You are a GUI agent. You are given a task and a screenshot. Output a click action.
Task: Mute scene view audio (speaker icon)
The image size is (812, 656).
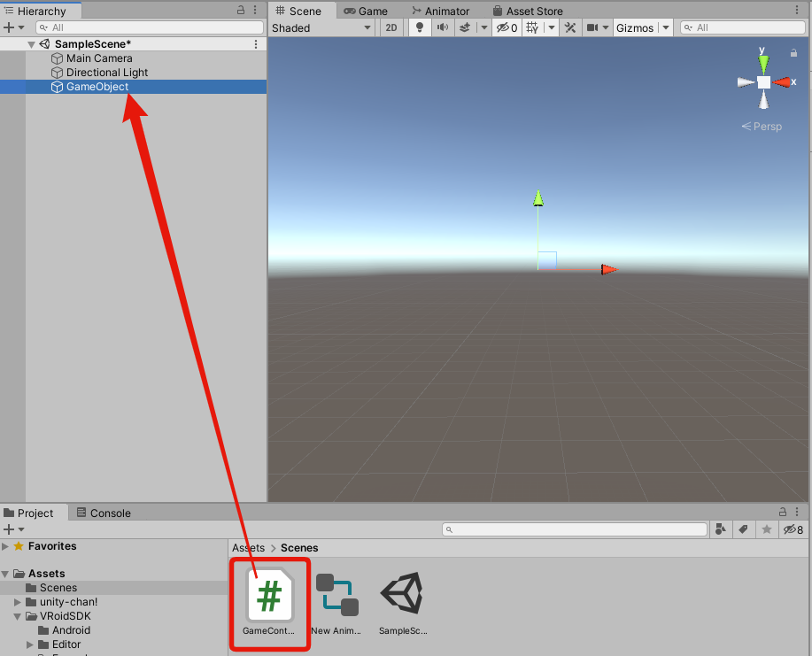coord(443,27)
